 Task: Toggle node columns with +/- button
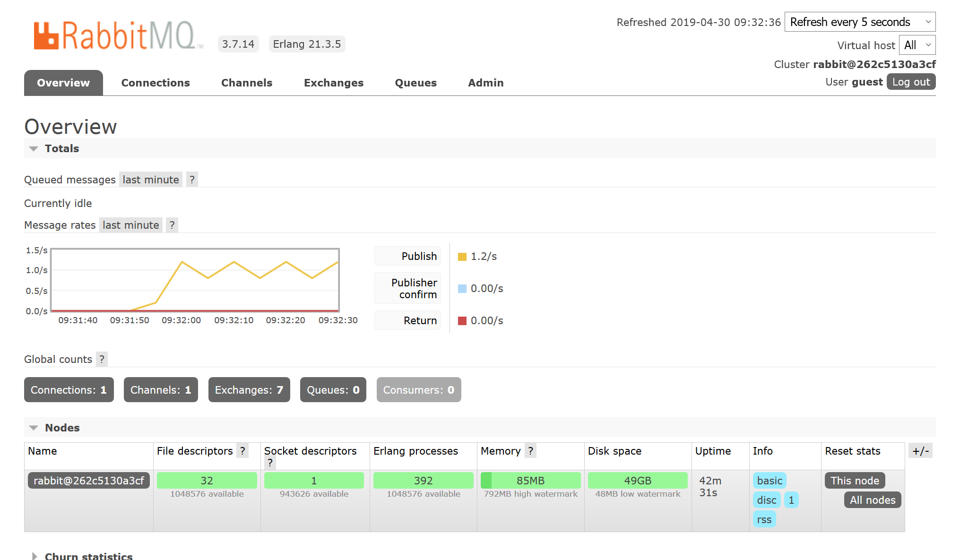920,451
